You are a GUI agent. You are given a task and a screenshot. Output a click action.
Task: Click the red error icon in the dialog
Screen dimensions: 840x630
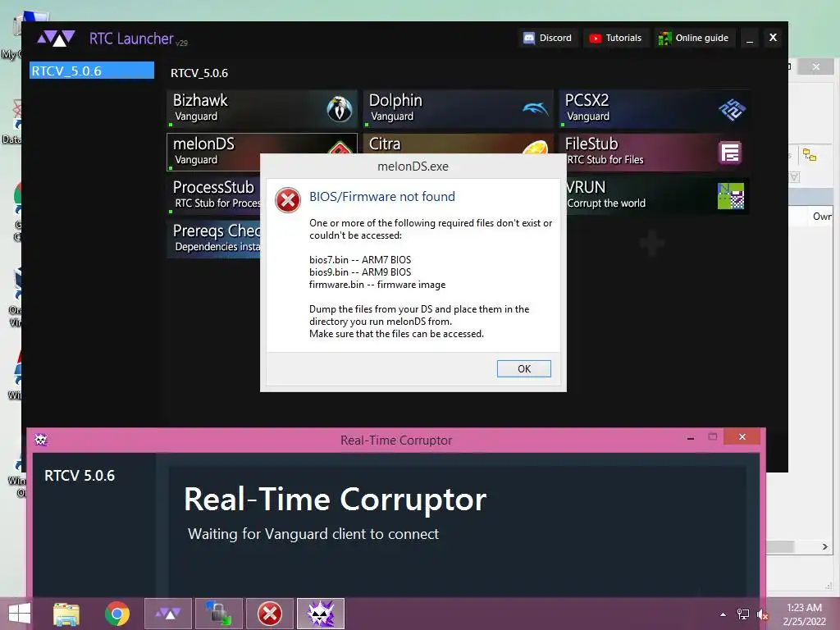coord(288,200)
